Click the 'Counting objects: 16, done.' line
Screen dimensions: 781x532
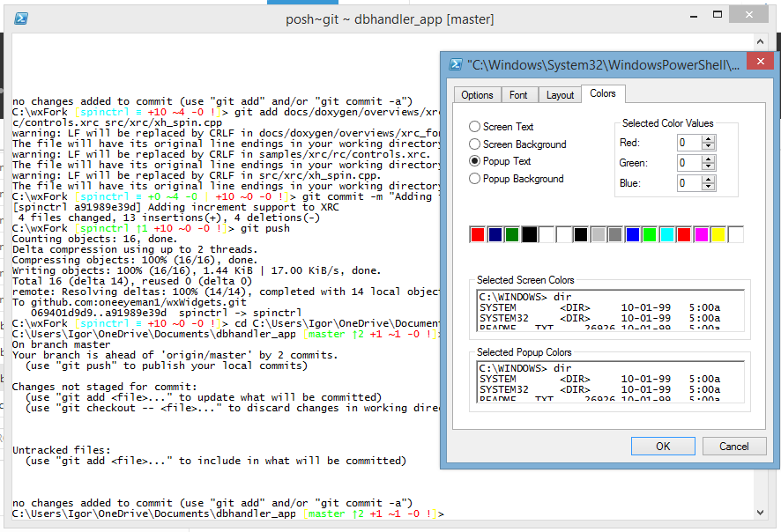click(x=94, y=239)
